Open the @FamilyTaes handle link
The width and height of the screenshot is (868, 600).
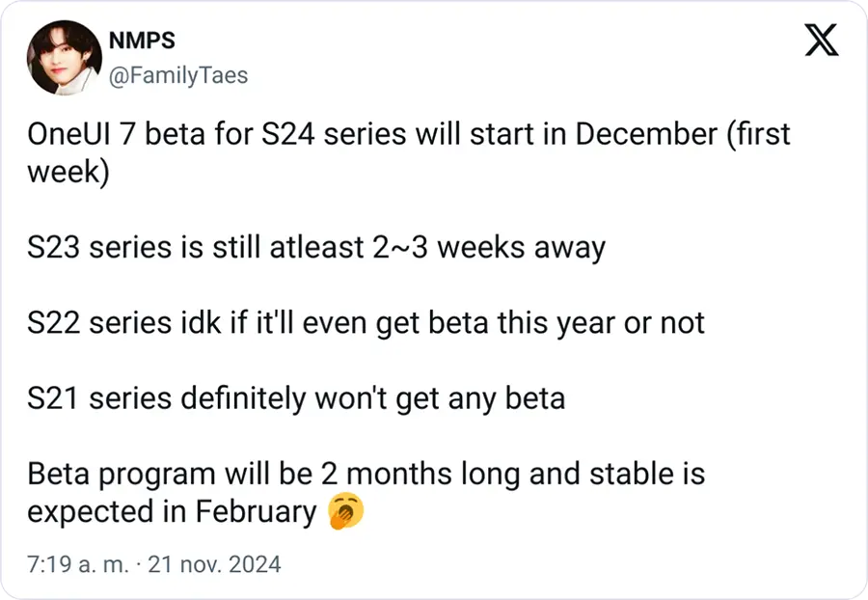(178, 76)
